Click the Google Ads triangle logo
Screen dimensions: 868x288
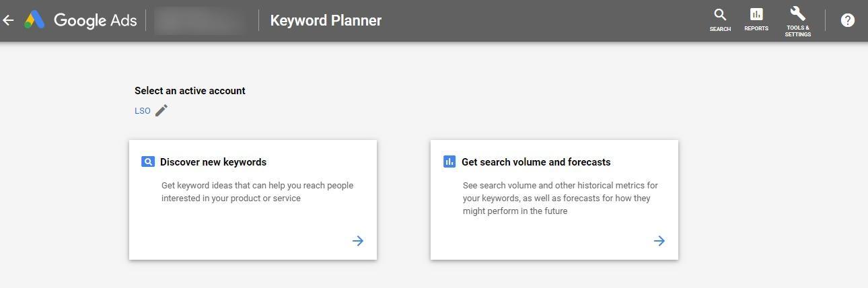[x=34, y=20]
